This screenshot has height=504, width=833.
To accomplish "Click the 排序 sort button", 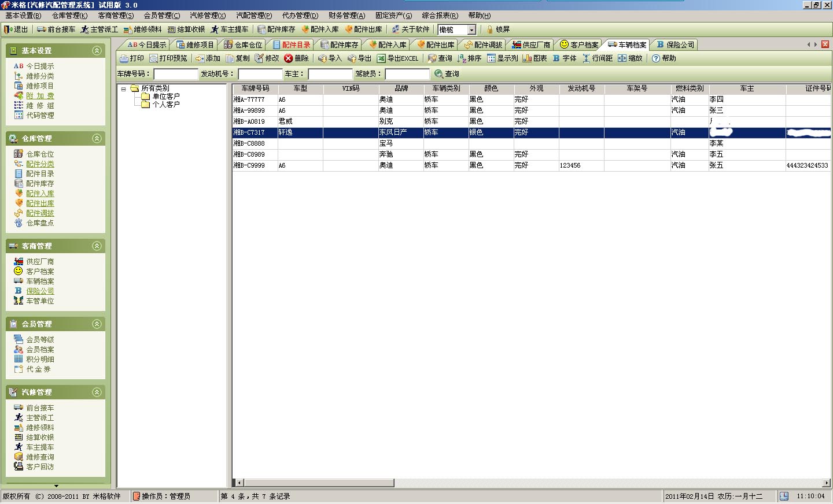I will point(469,58).
